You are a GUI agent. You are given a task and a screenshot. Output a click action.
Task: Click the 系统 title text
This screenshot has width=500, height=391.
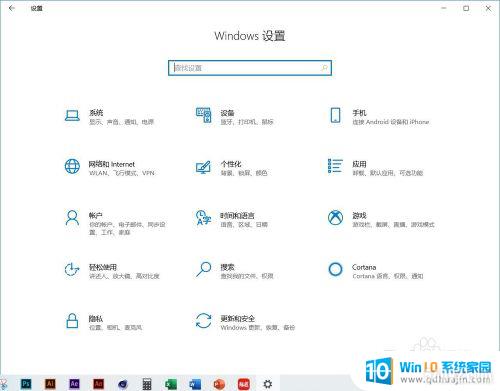coord(96,113)
